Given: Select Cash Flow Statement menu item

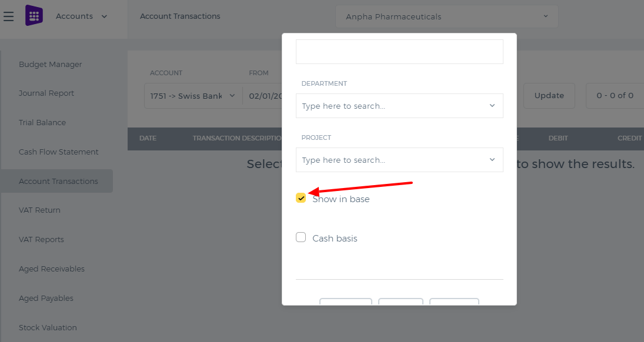Looking at the screenshot, I should (59, 152).
